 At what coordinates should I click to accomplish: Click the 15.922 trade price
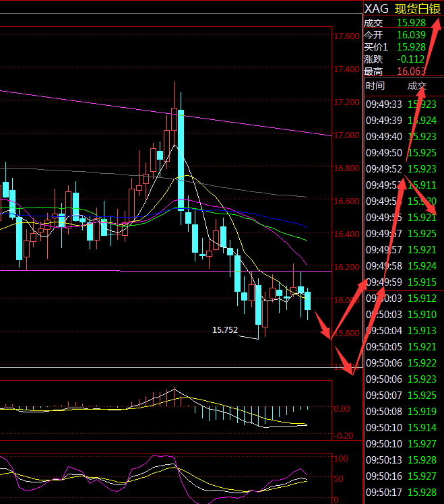[x=422, y=363]
